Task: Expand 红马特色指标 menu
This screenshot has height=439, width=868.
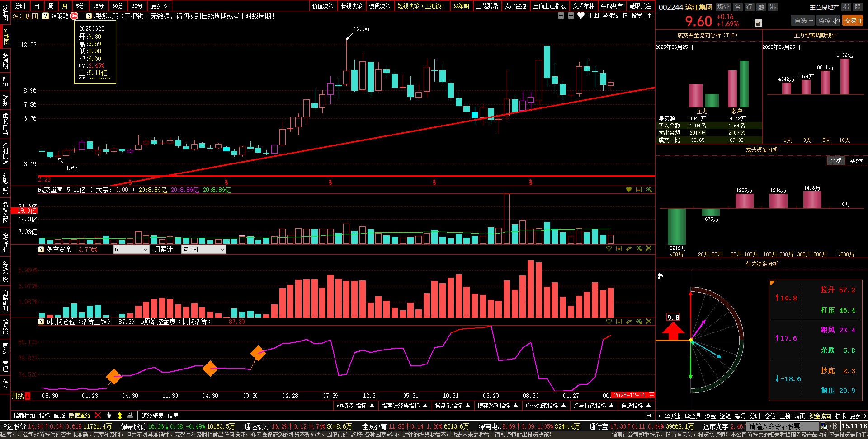Action: 594,406
